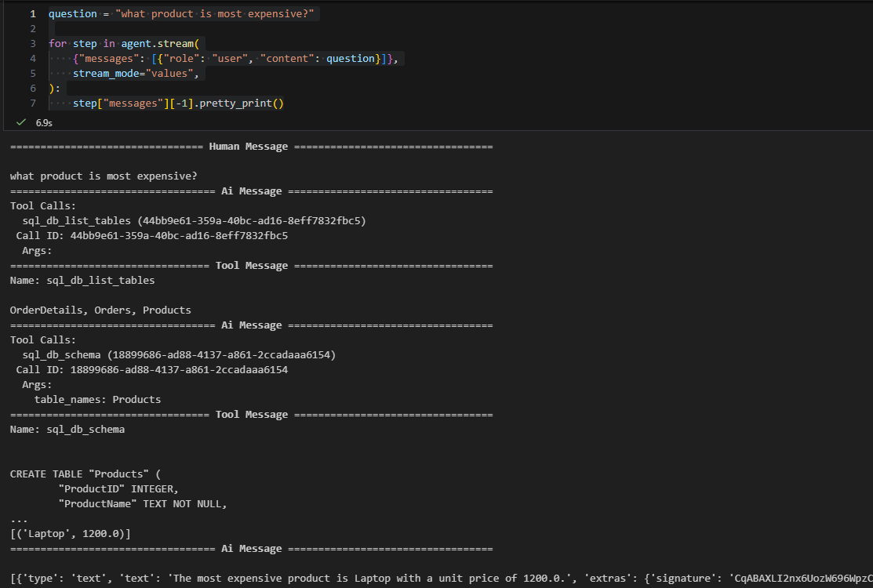
Task: Click the Human Message header in output
Action: (x=248, y=147)
